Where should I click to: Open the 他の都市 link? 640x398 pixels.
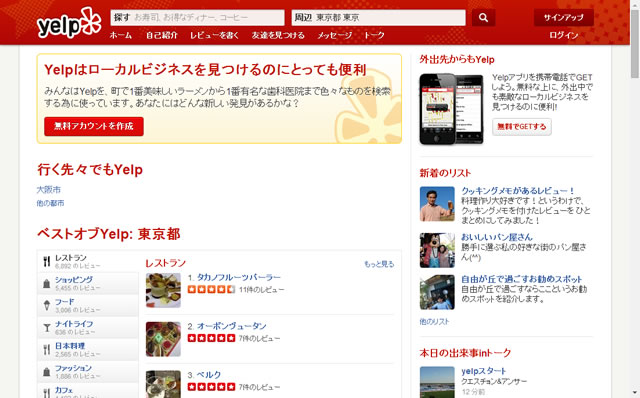(50, 203)
